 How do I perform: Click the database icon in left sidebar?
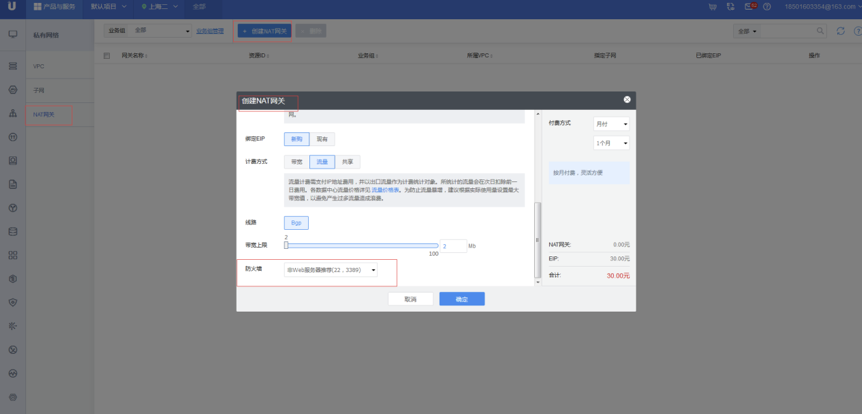[x=13, y=232]
